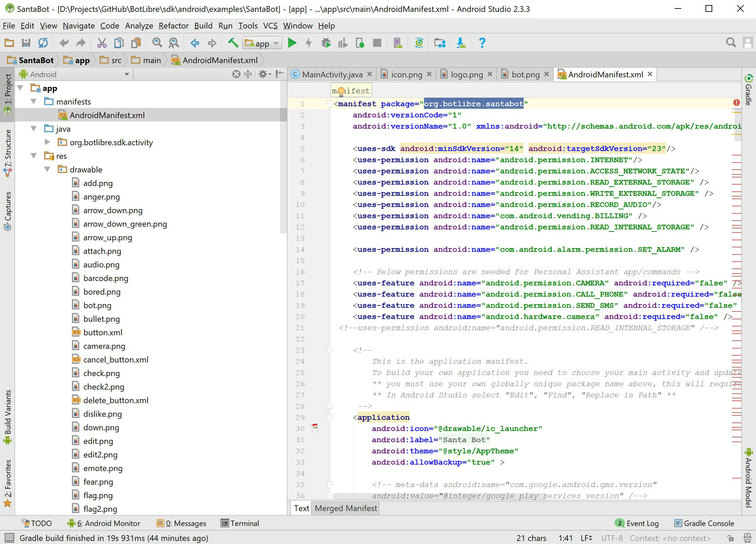Open the Build menu
Screen dimensions: 756x544
point(203,26)
